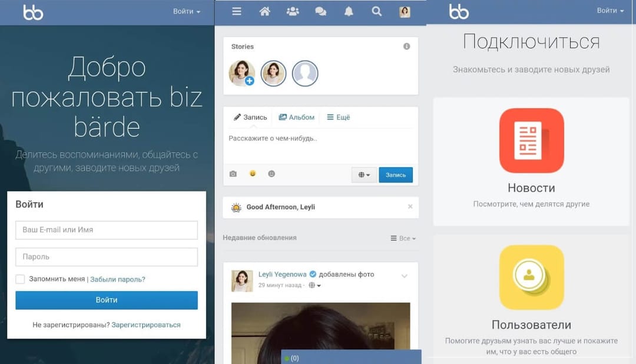Viewport: 636px width, 364px height.
Task: Open the Friends icon in top navbar
Action: click(x=291, y=11)
